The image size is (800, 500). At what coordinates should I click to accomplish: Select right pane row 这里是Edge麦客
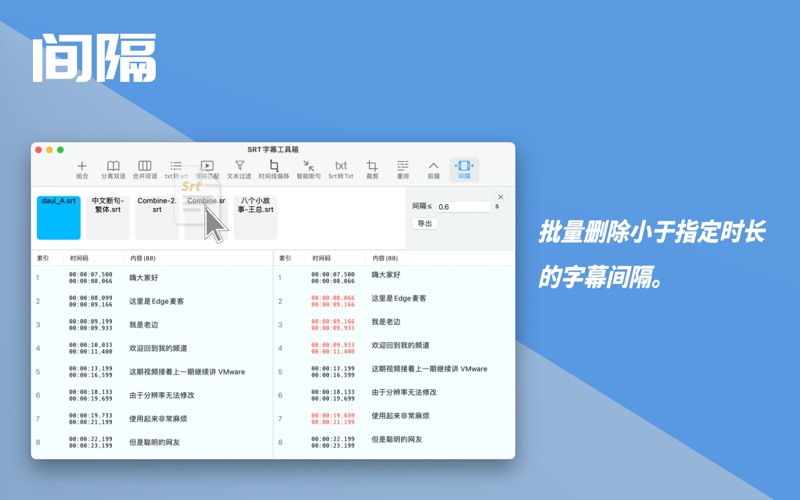394,301
